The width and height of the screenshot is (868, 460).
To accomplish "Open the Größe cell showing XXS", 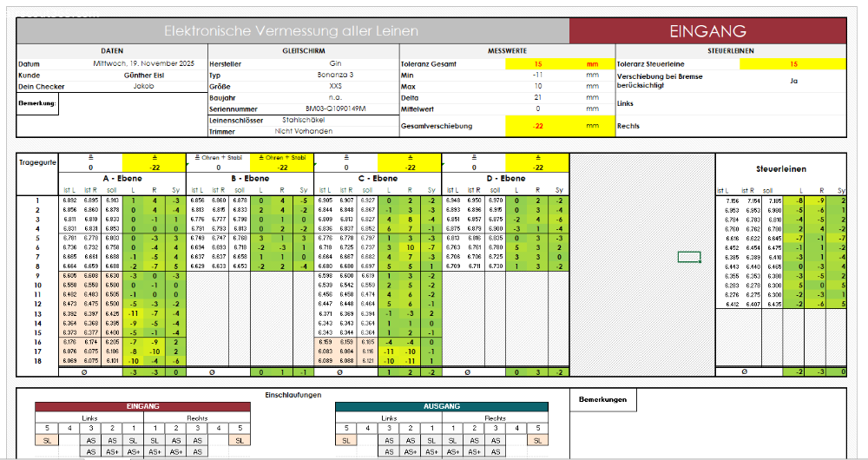I will coord(335,86).
